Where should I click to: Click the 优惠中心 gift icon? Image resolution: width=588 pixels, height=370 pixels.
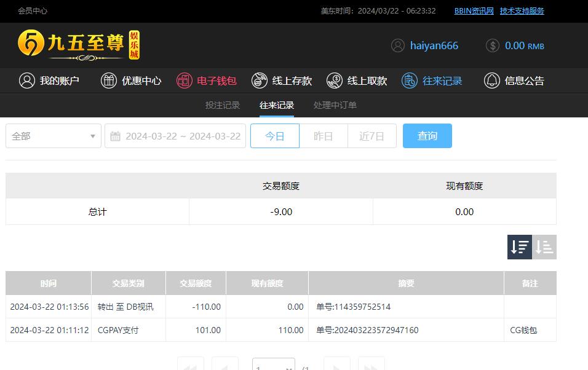point(109,81)
